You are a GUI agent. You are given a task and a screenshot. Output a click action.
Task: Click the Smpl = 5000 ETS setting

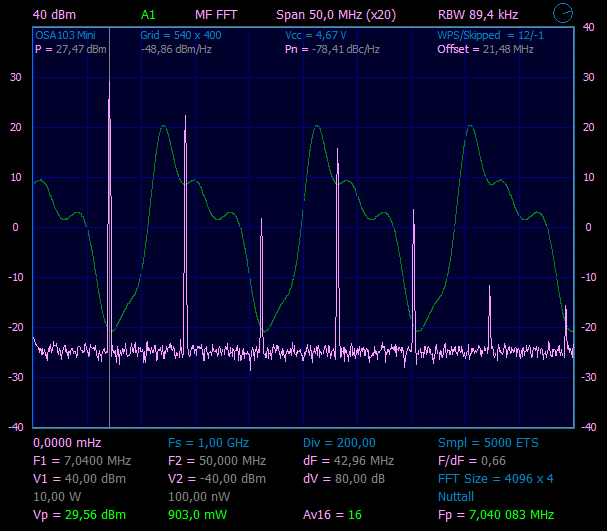(487, 442)
